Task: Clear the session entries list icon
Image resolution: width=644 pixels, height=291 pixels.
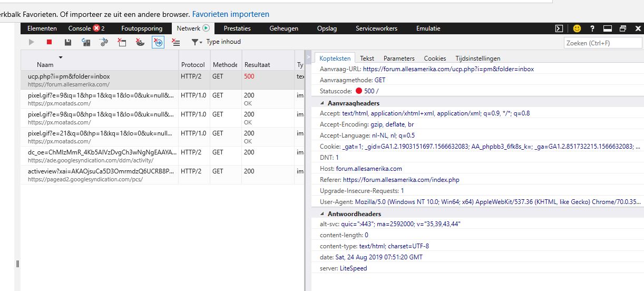Action: [x=176, y=42]
